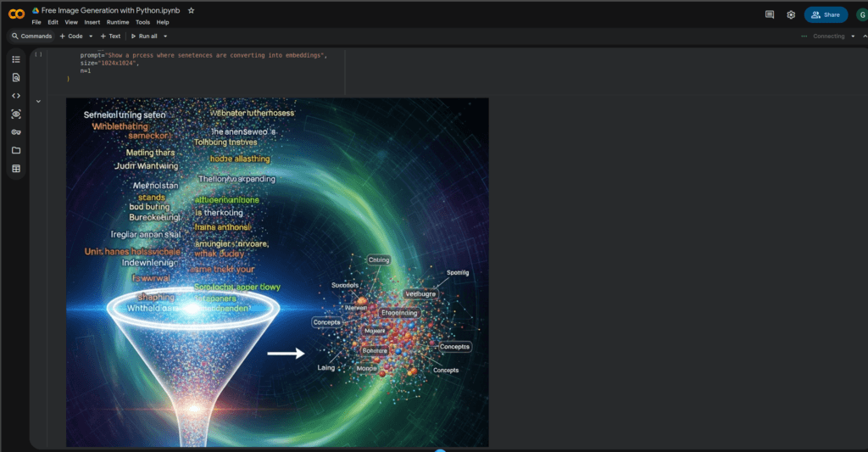Click the n=1 code line
868x452 pixels.
(x=86, y=71)
